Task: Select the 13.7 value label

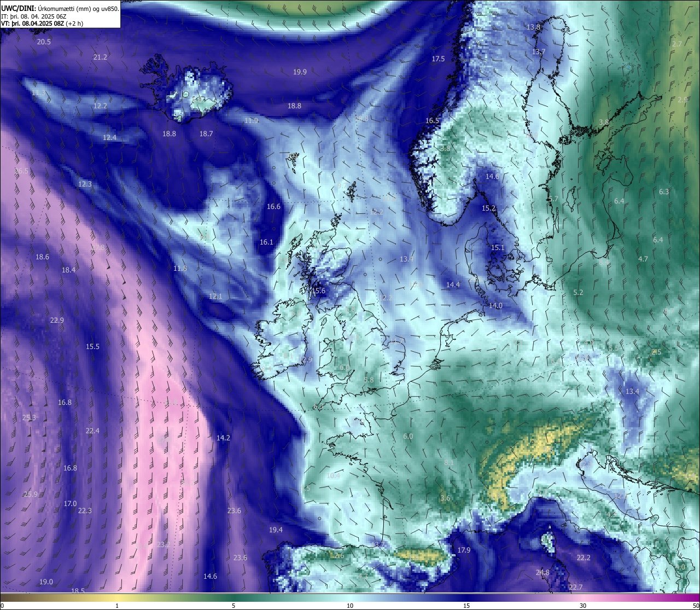Action: (539, 51)
